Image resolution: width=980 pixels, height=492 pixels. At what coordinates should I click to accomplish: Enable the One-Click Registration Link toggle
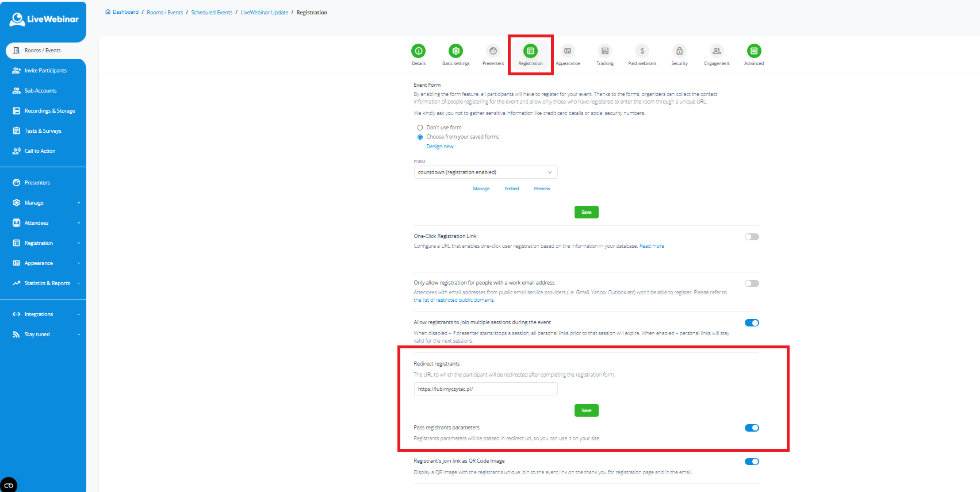click(752, 237)
